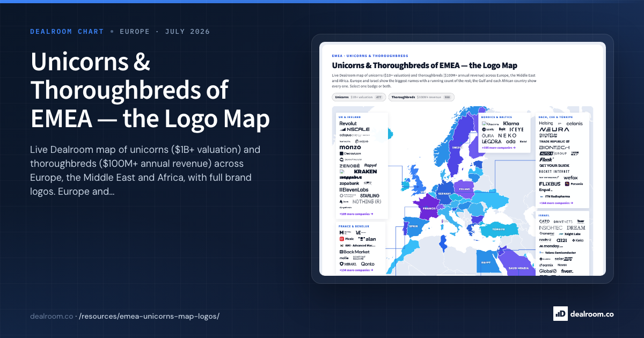
Task: Open +144 more companies in DACH, CEE & Türkiye
Action: pyautogui.click(x=555, y=203)
